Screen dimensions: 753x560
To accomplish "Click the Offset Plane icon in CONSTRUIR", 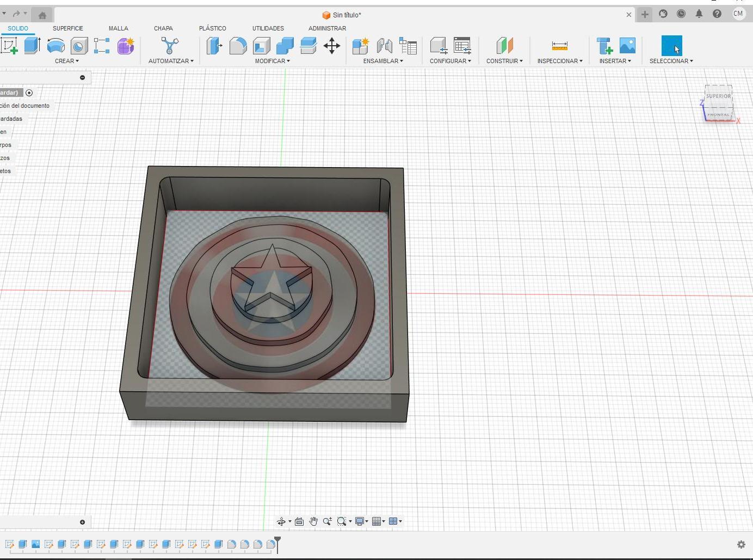I will (504, 46).
